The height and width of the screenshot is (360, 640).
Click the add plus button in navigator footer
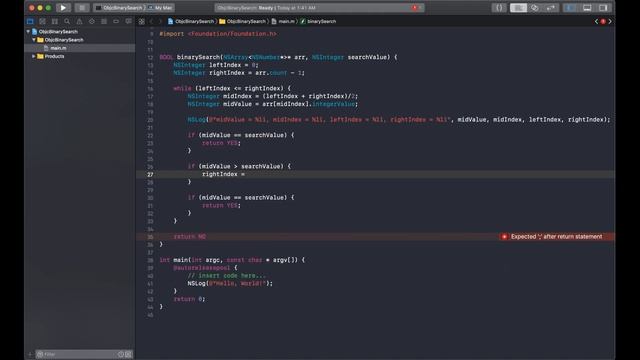pyautogui.click(x=30, y=354)
